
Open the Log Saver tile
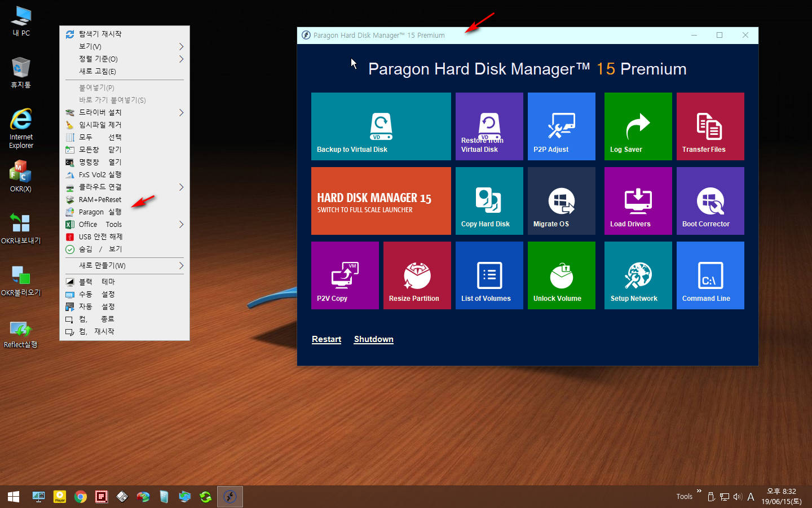(638, 126)
